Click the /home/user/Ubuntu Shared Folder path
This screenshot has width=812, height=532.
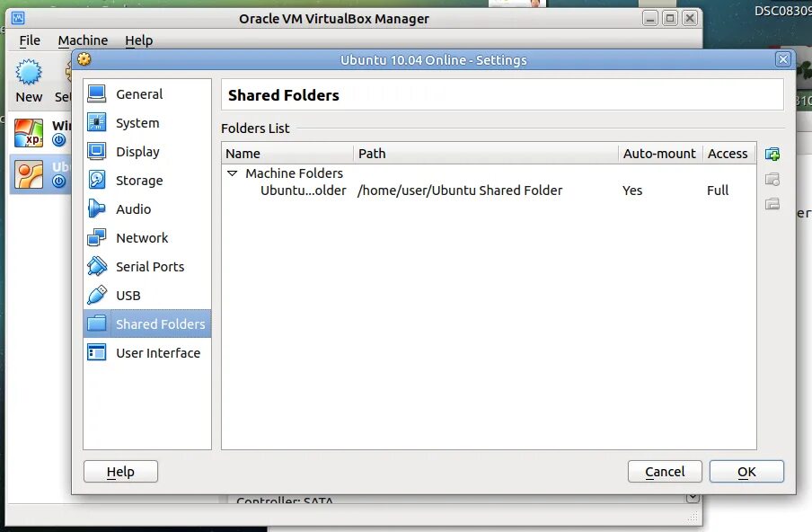460,191
